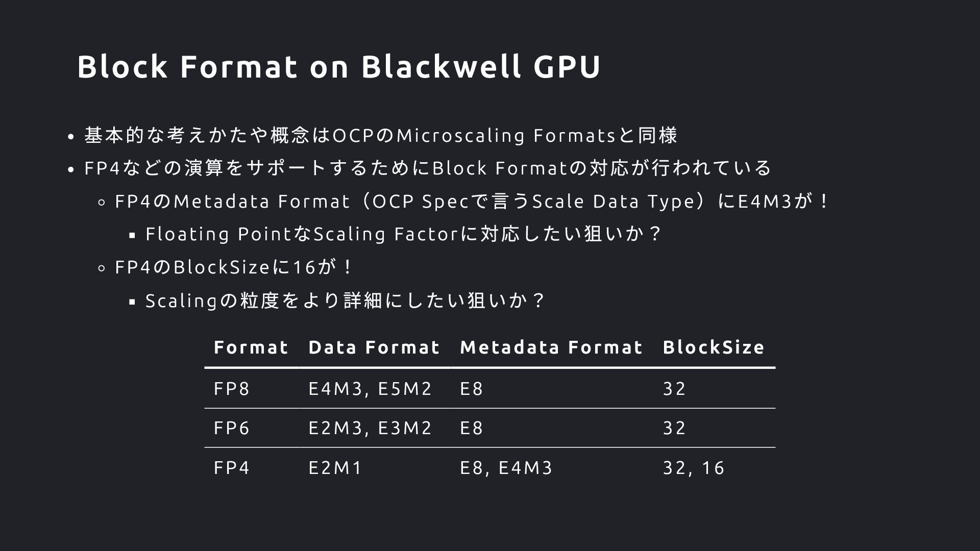Select the sub-bullet about FP4 Metadata Format E4M3
980x551 pixels.
[x=472, y=201]
